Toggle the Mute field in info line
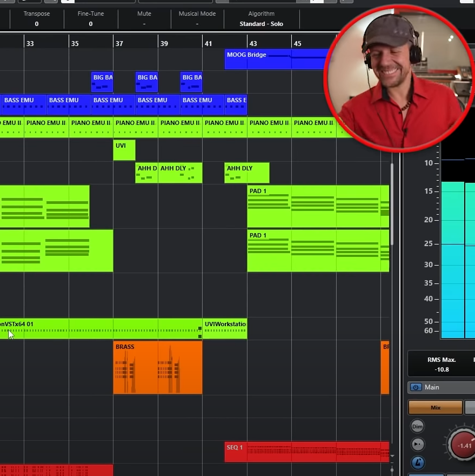The image size is (475, 476). 144,24
